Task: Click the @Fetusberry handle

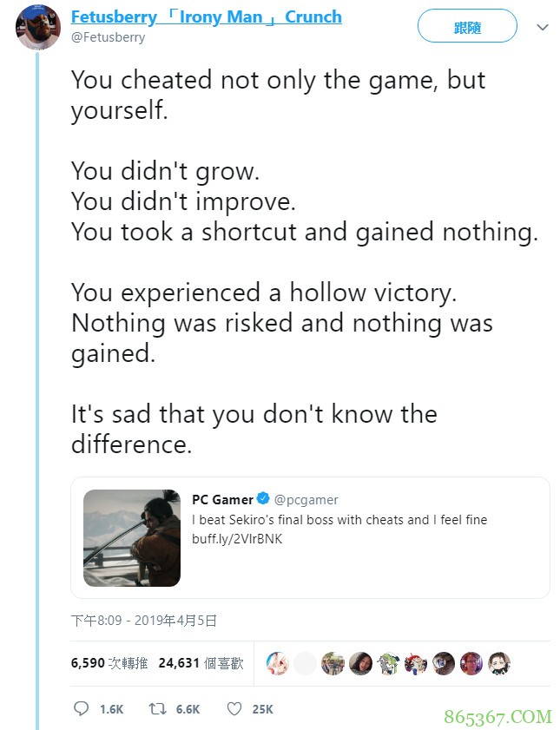Action: click(108, 37)
